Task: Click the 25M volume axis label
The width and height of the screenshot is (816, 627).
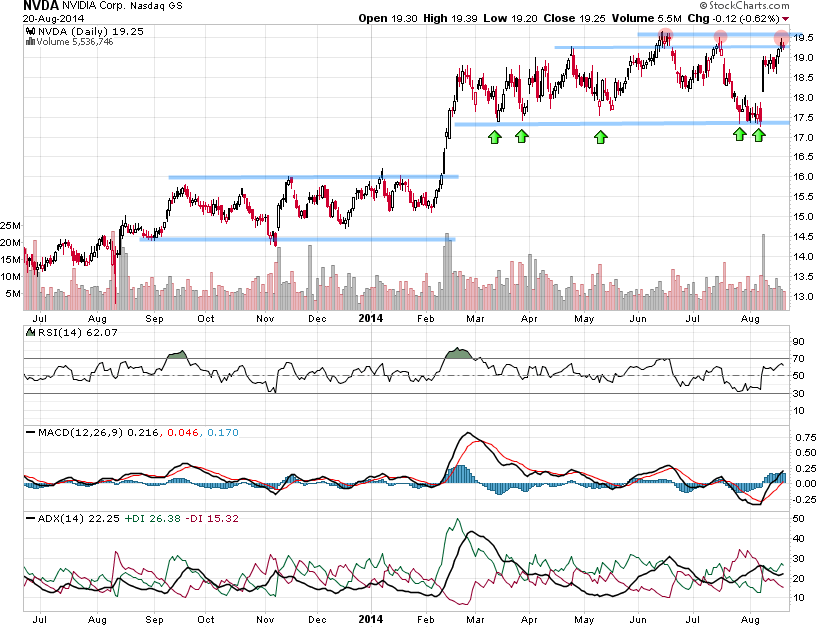Action: tap(10, 225)
